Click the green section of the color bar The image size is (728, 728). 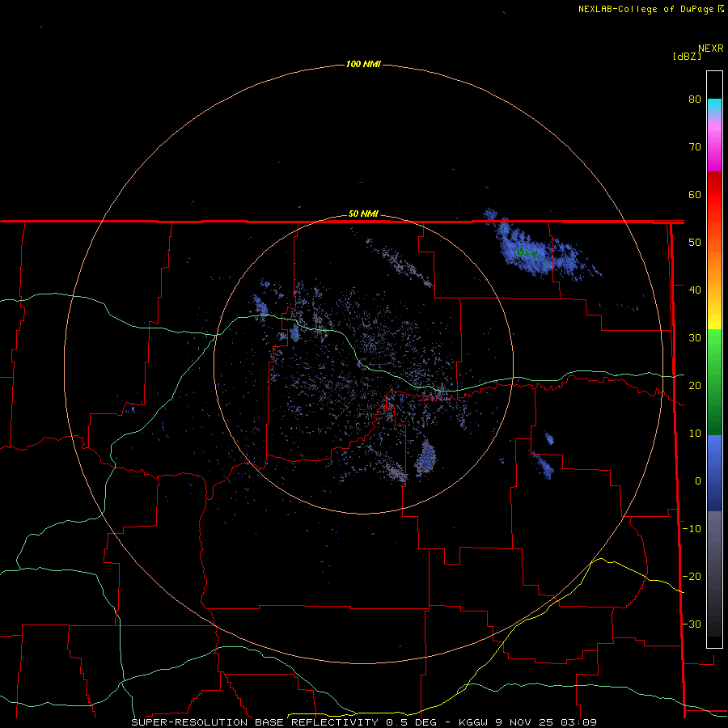[714, 382]
